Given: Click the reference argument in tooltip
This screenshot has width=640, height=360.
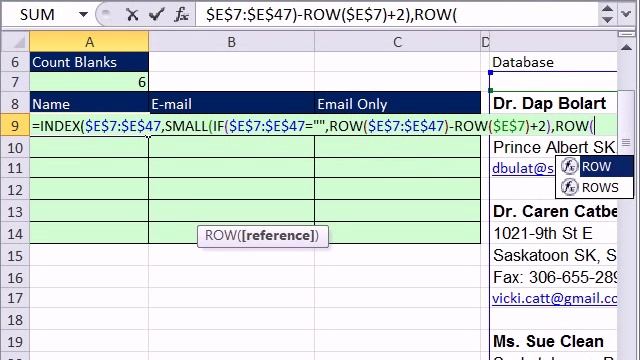Looking at the screenshot, I should pyautogui.click(x=278, y=236).
